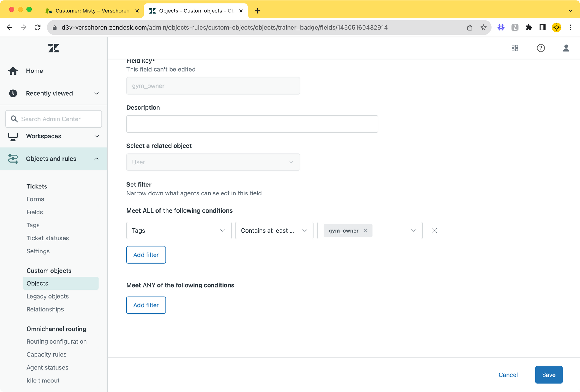Open the help question mark icon
This screenshot has height=392, width=580.
[541, 48]
